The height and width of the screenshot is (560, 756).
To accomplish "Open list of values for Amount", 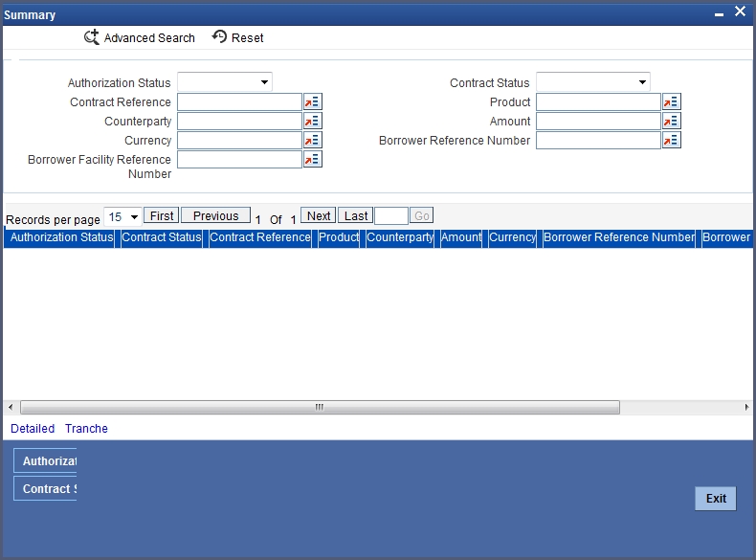I will 671,121.
